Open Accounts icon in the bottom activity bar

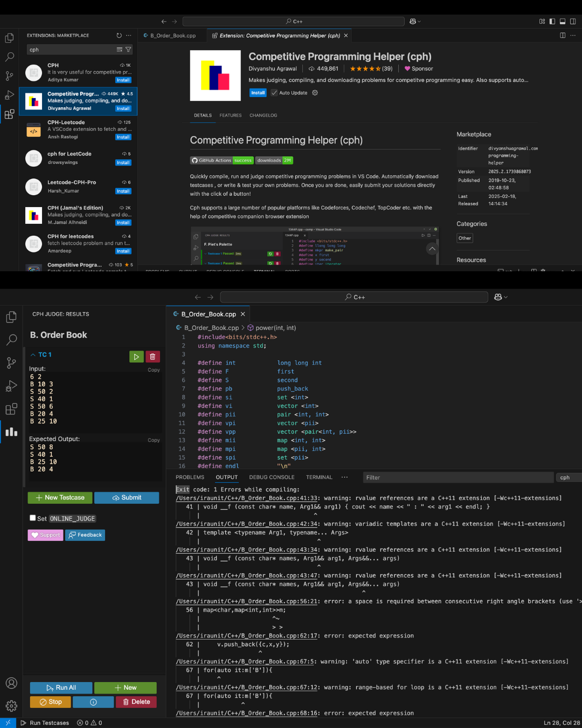tap(11, 683)
